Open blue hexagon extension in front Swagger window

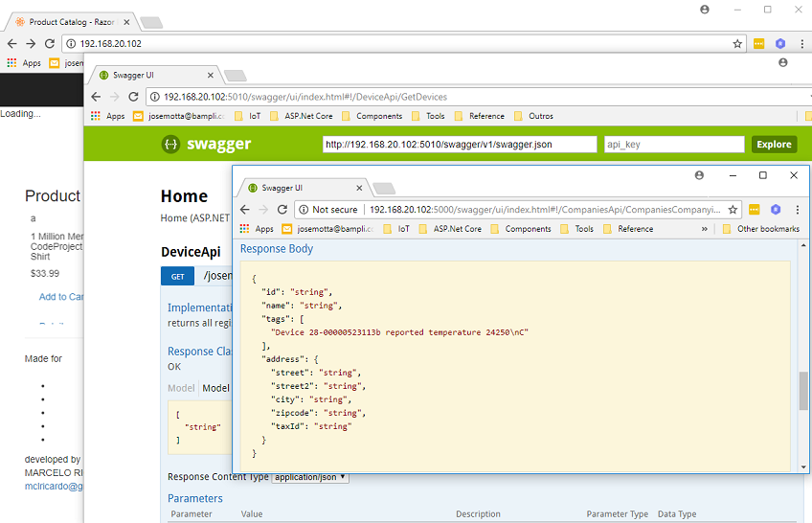pyautogui.click(x=776, y=210)
